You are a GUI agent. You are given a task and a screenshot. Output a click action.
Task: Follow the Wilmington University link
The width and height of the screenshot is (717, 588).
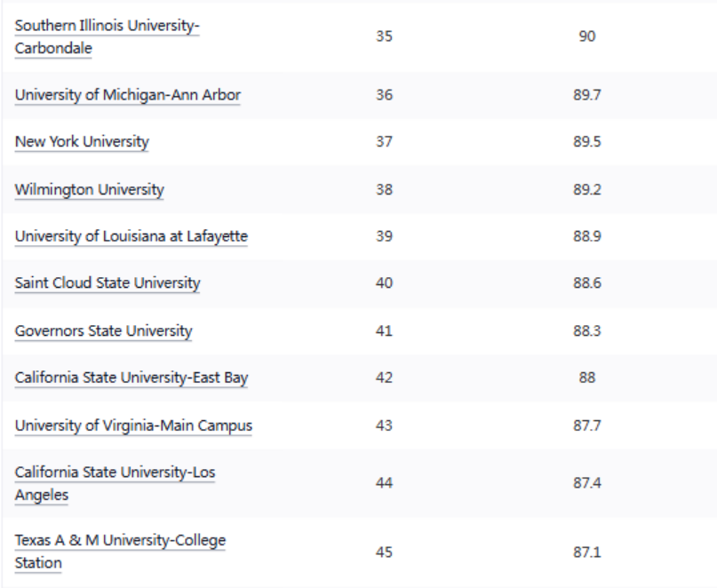[90, 189]
